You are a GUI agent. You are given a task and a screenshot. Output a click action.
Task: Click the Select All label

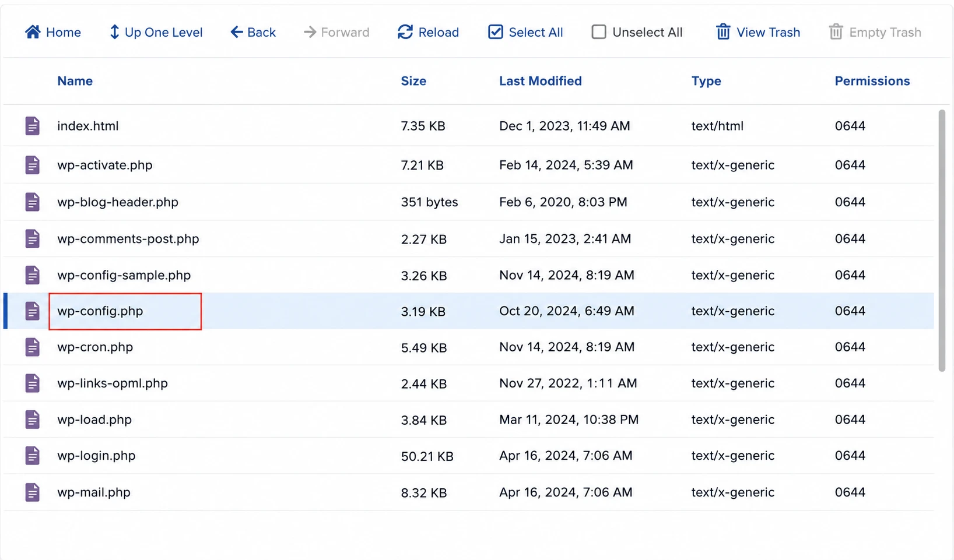(x=536, y=33)
